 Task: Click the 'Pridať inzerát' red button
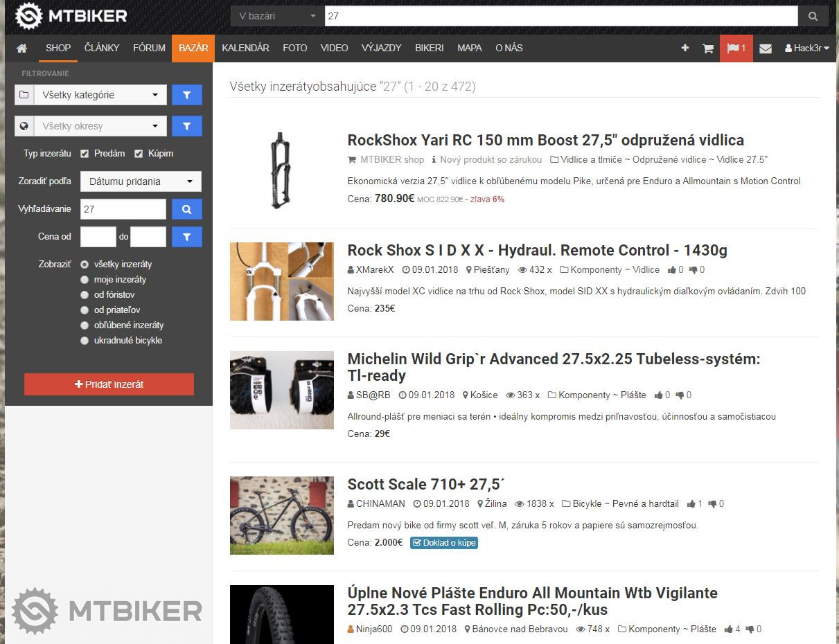pyautogui.click(x=109, y=384)
